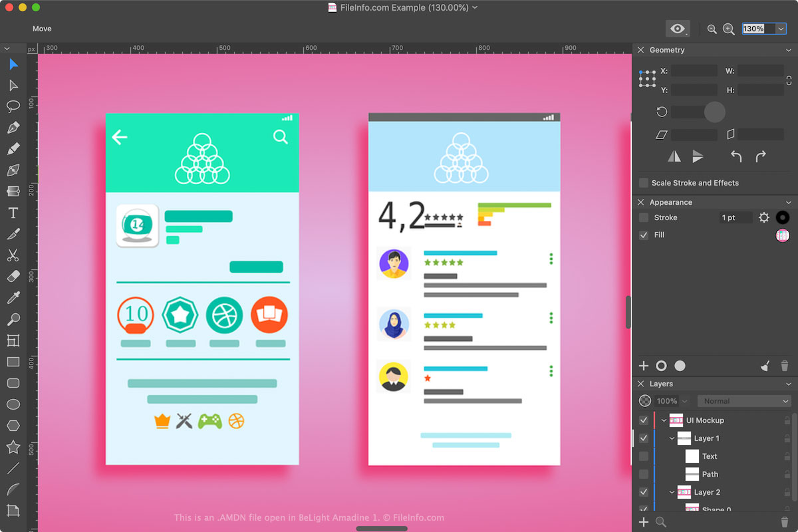
Task: Rotate 90 degrees clockwise
Action: pos(761,156)
